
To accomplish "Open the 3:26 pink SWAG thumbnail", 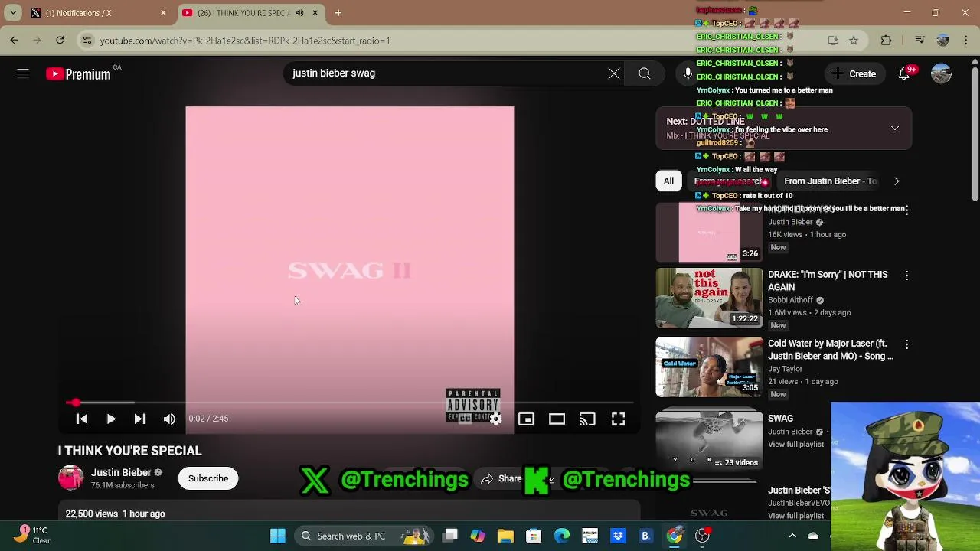I will point(709,233).
